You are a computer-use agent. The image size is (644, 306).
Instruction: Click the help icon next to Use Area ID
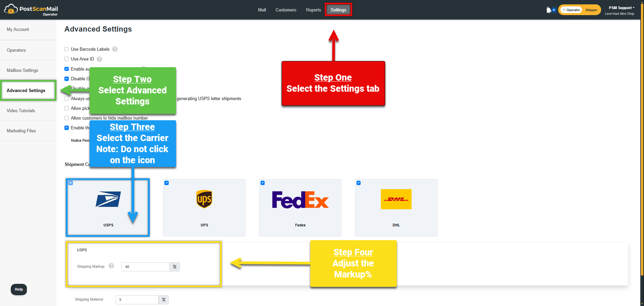tap(99, 59)
